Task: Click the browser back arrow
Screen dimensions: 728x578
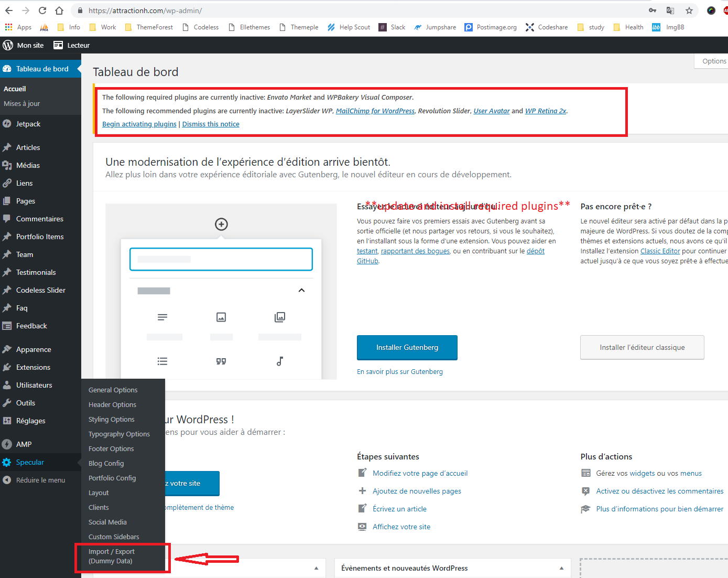Action: 9,10
